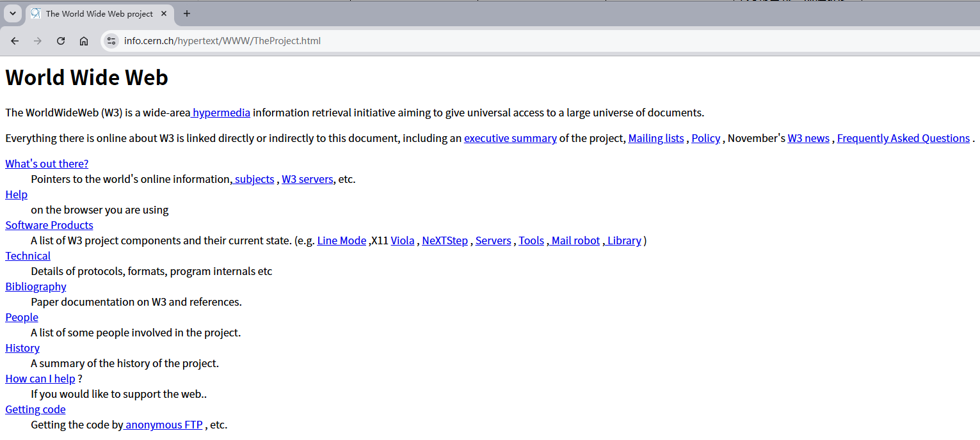Follow the What's out there? link
The height and width of the screenshot is (440, 980).
(47, 164)
